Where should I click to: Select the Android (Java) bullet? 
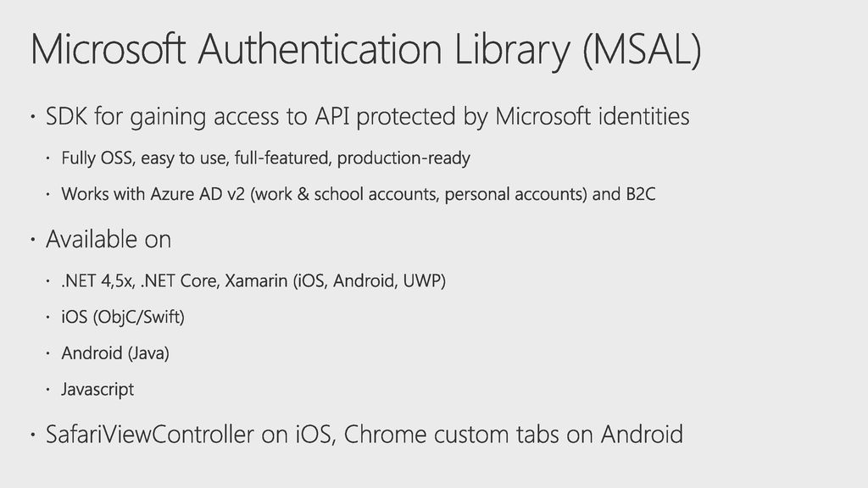pos(115,353)
